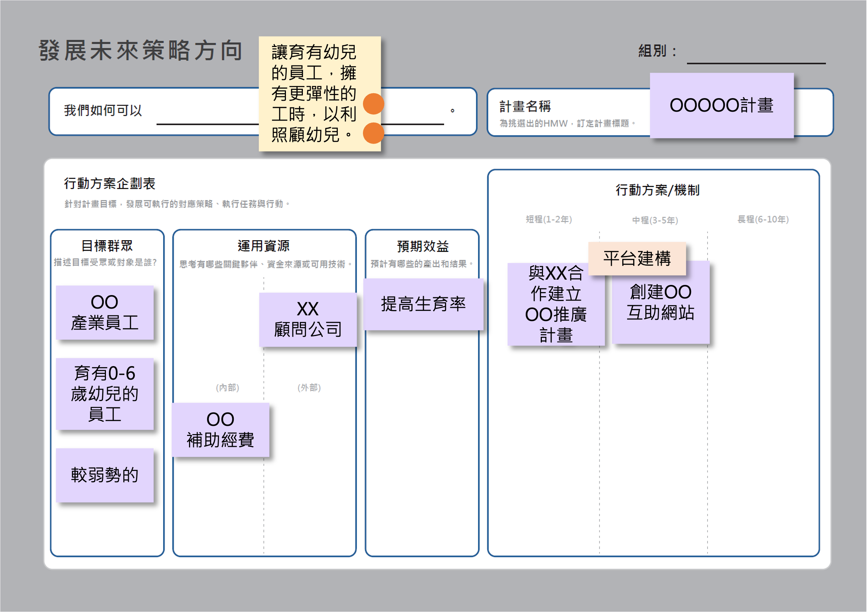Select the 較弱勢的 sticky note
Image resolution: width=868 pixels, height=613 pixels.
click(105, 475)
